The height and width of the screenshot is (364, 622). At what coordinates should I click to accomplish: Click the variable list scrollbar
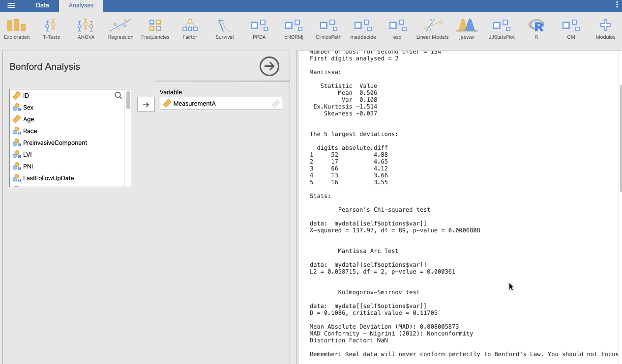pos(128,100)
